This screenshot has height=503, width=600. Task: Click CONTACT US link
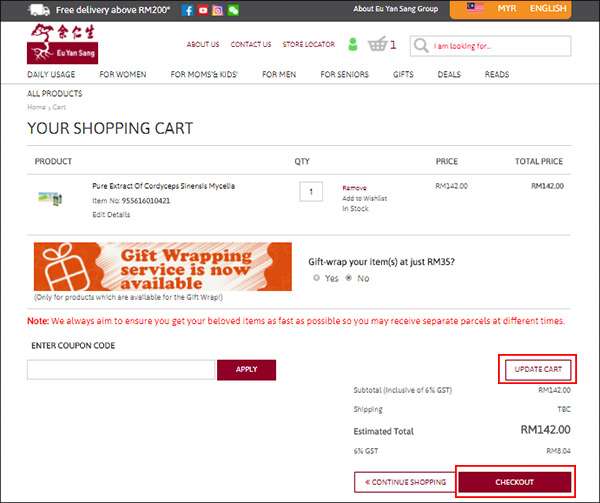[x=251, y=44]
